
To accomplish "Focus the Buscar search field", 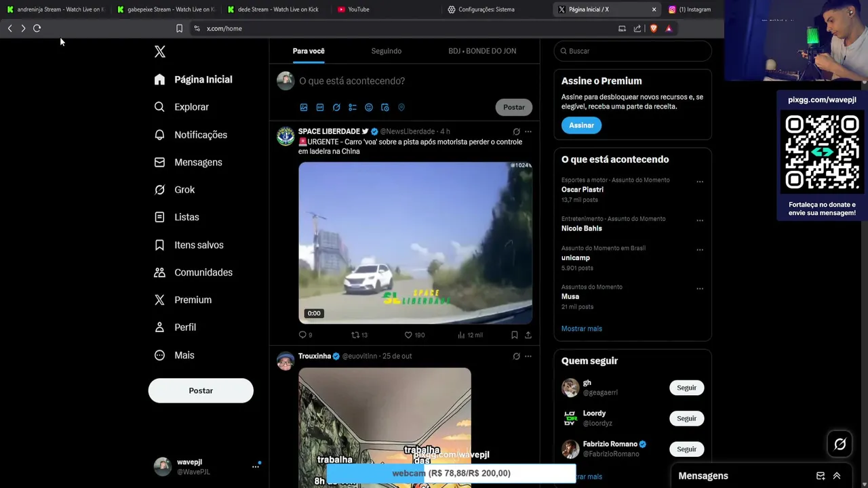I will (633, 51).
